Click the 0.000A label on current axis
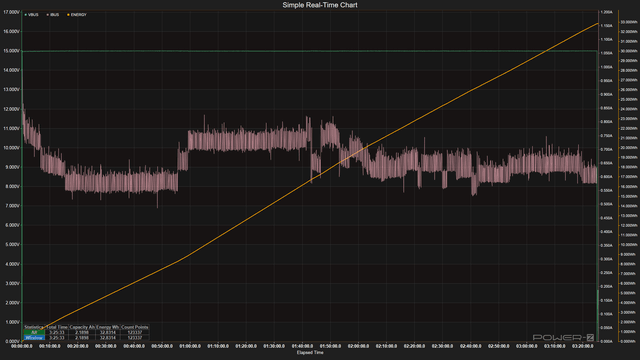 (606, 341)
